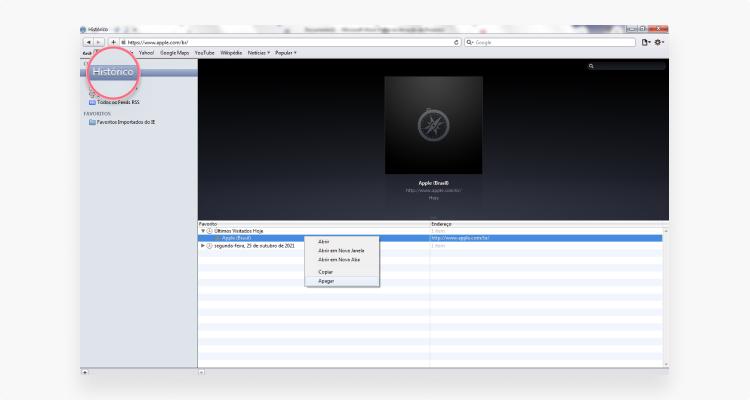Image resolution: width=750 pixels, height=400 pixels.
Task: Click the up arrow of the history list scrollbar
Action: 666,231
